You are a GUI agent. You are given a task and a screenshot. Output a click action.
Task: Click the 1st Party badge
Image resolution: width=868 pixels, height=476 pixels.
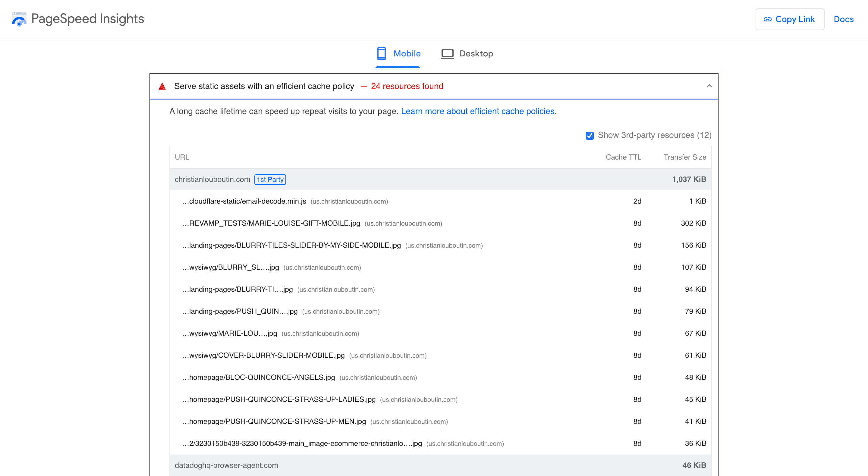[x=270, y=179]
